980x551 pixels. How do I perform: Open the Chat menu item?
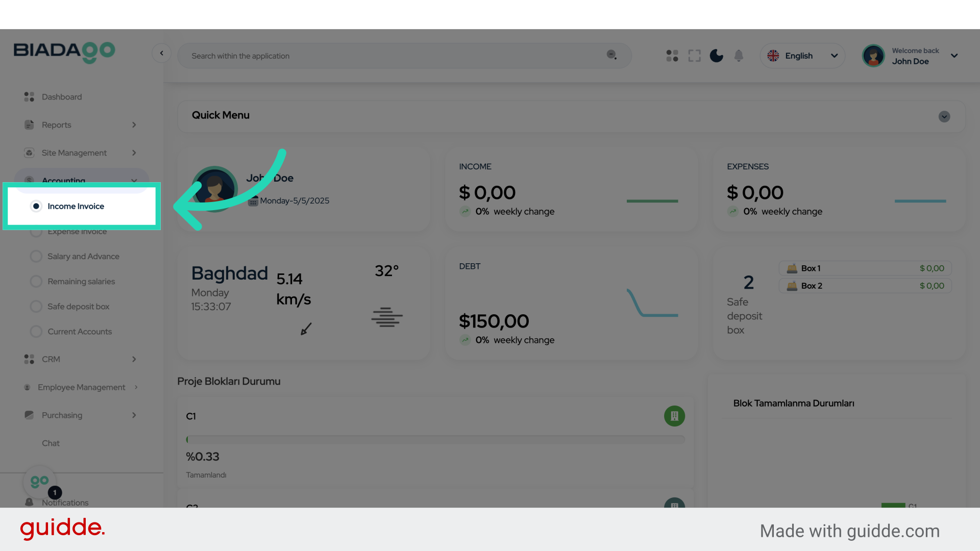click(51, 443)
